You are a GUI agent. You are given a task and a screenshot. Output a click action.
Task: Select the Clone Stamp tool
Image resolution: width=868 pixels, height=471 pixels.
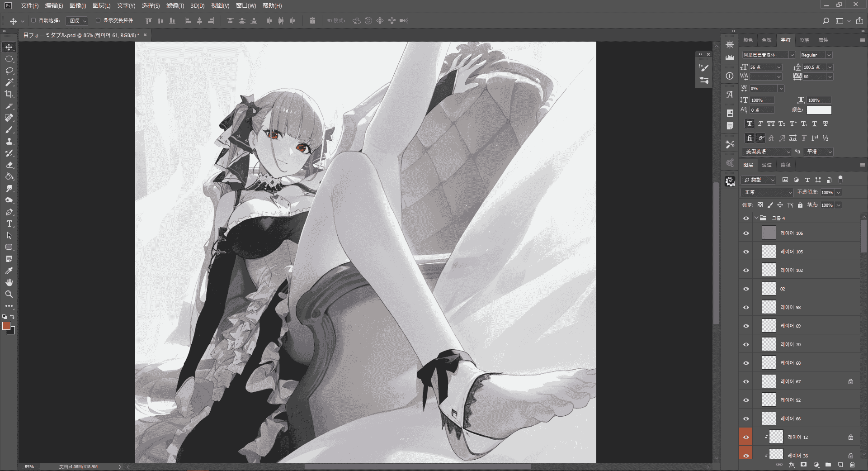9,142
